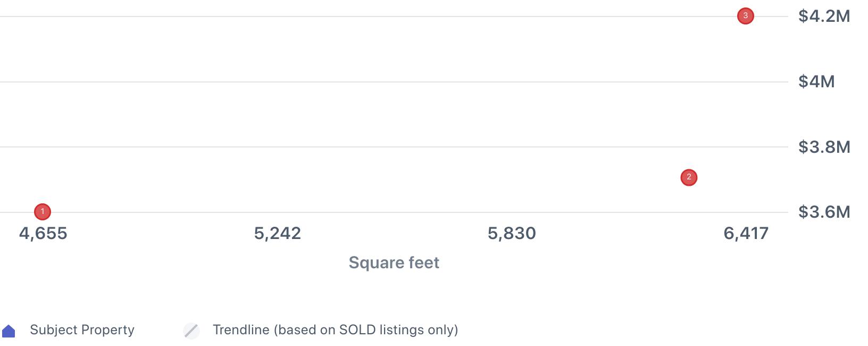Click the red listing marker numbered 3
The image size is (868, 346).
(745, 16)
